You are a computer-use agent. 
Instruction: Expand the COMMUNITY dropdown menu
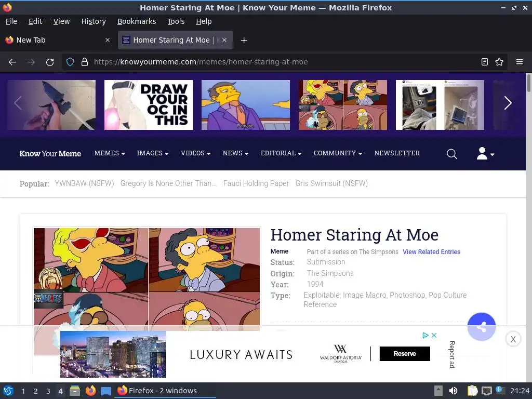[338, 153]
